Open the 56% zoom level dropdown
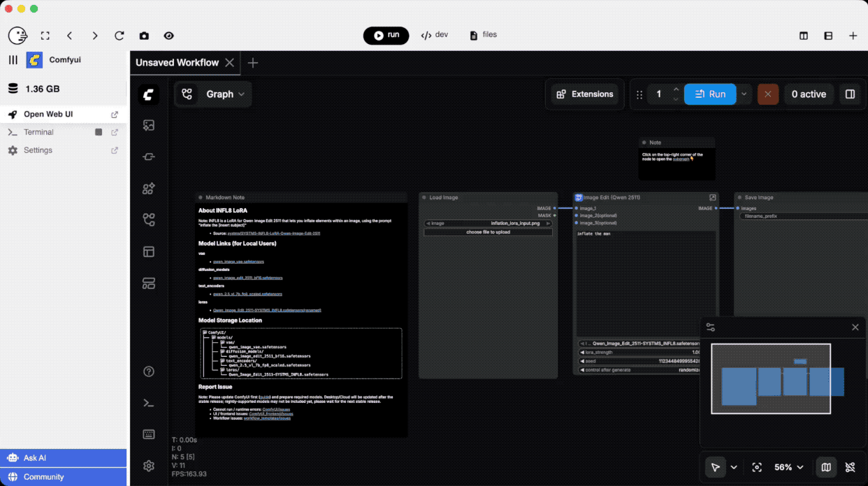Screen dimensions: 868x486 point(788,467)
